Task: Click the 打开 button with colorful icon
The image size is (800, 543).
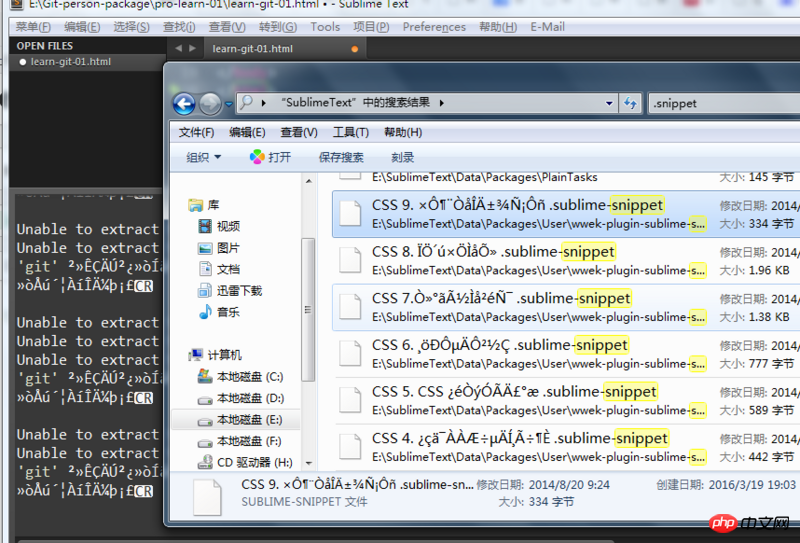Action: coord(270,157)
